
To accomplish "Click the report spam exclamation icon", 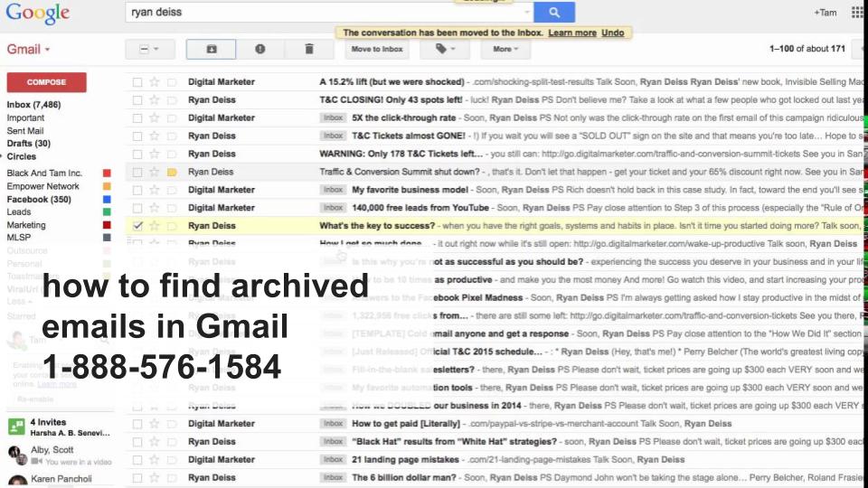I will point(259,49).
